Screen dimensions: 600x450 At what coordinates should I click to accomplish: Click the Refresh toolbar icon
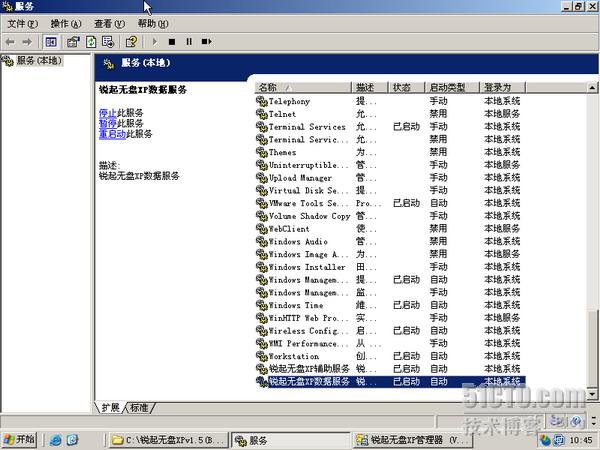pos(91,42)
